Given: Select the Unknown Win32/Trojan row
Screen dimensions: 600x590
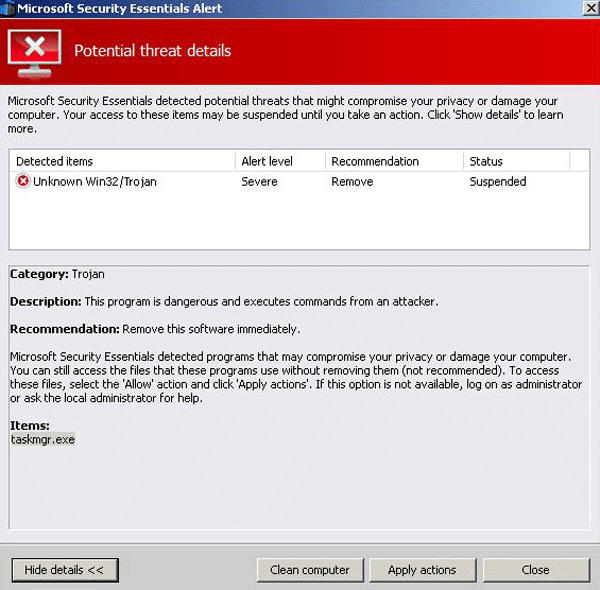Looking at the screenshot, I should pyautogui.click(x=95, y=182).
